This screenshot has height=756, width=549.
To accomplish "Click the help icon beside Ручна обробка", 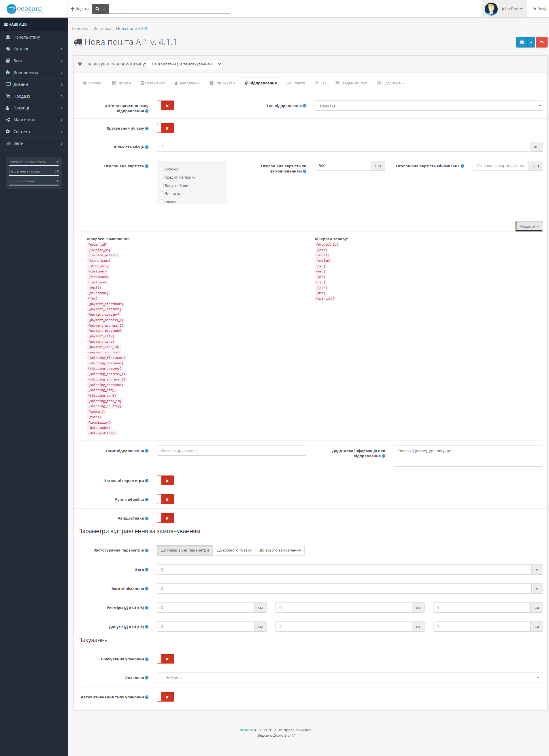I will tap(147, 499).
